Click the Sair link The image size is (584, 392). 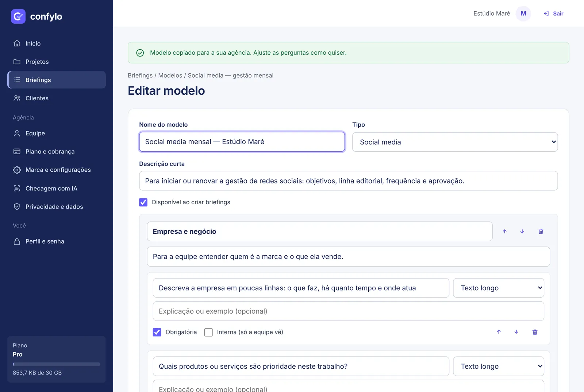[x=553, y=13]
